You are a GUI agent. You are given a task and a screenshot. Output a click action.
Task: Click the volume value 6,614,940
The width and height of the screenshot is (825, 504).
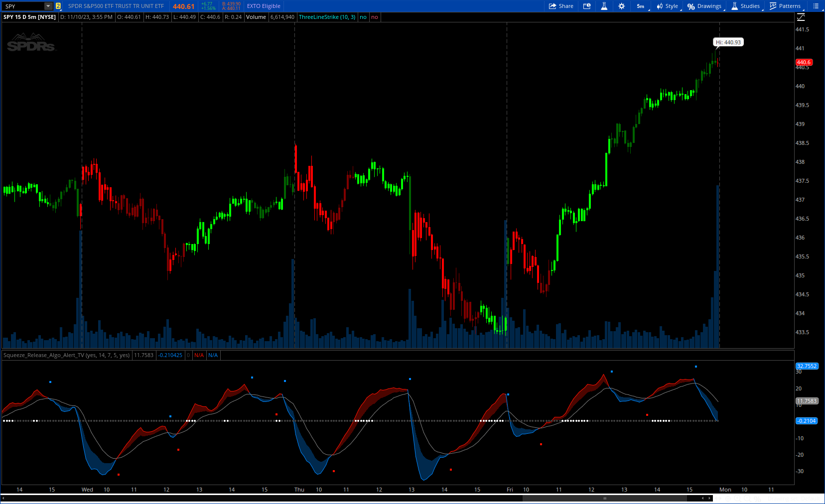[282, 17]
